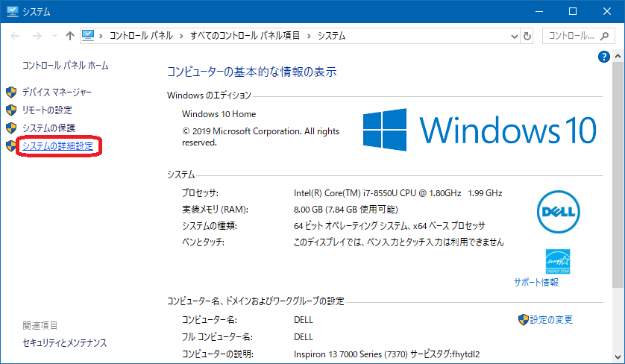This screenshot has width=625, height=364.
Task: Click the shield icon beside リモートの設定
Action: [x=11, y=110]
